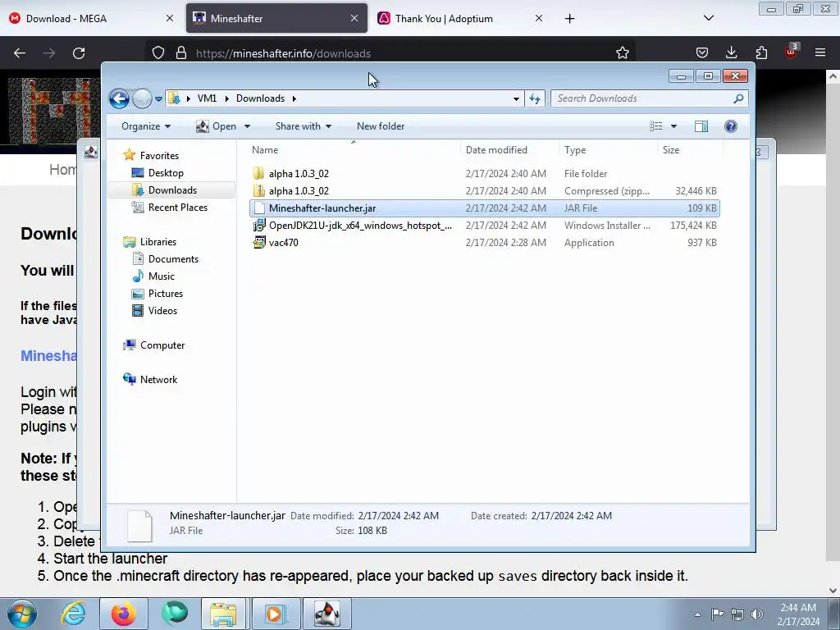
Task: Open the Firefox application menu
Action: coord(820,52)
